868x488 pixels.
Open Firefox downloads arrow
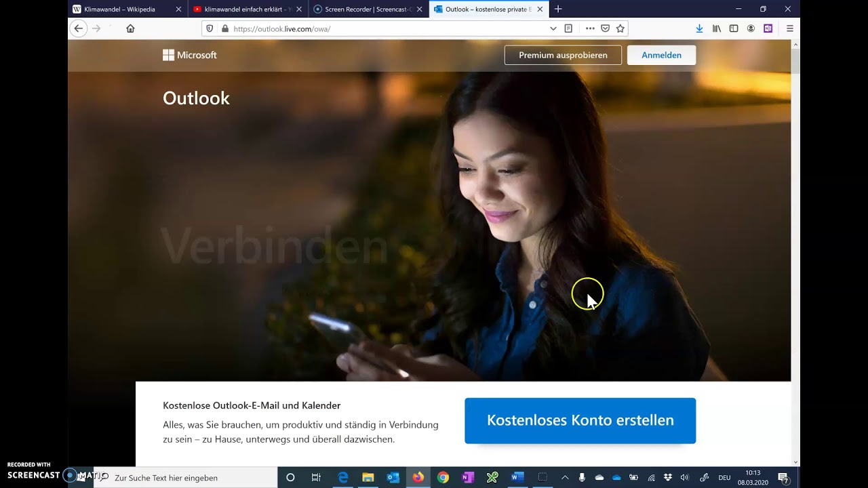click(699, 28)
